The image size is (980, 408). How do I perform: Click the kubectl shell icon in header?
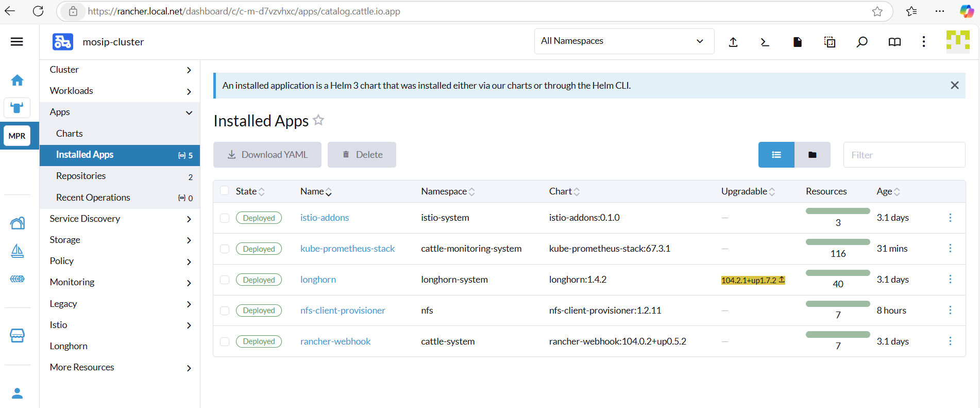(x=765, y=42)
